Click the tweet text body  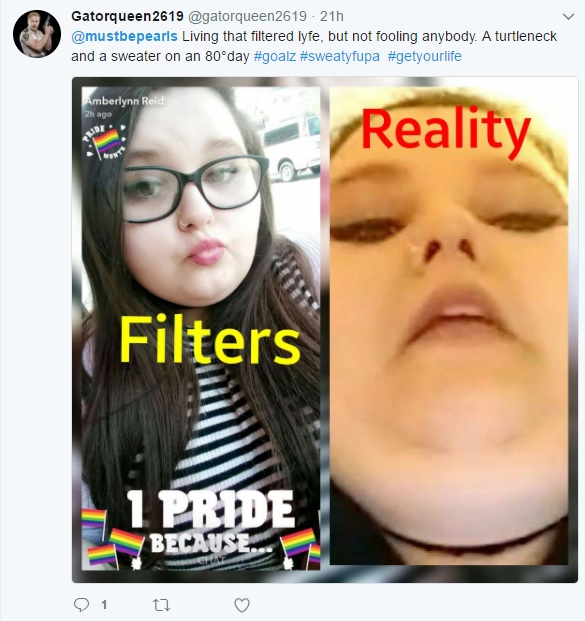[314, 46]
